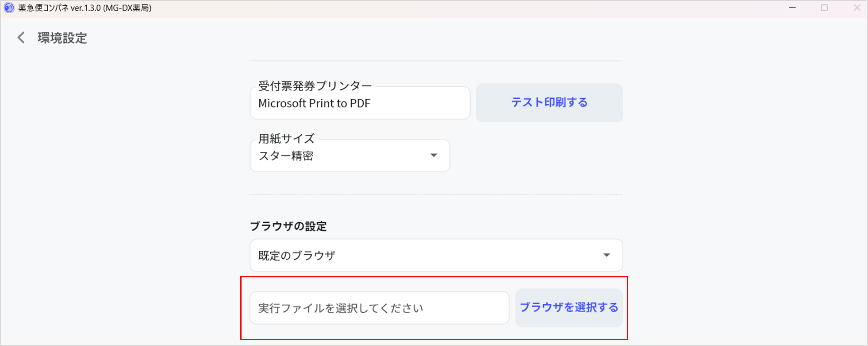Click the back arrow beside 環境設定
The height and width of the screenshot is (346, 868).
[21, 38]
